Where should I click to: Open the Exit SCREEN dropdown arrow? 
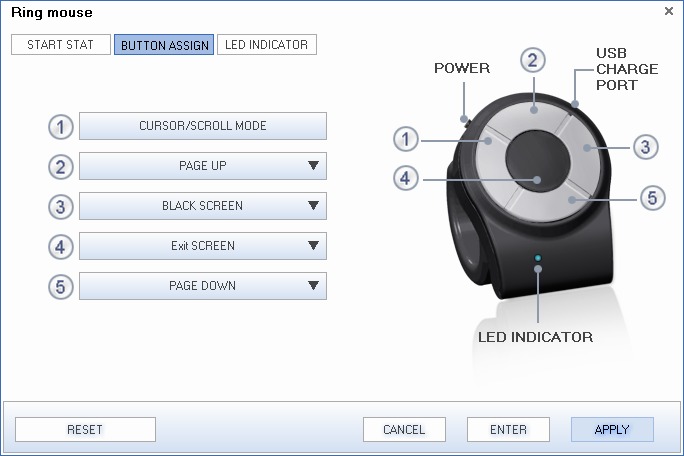(313, 245)
